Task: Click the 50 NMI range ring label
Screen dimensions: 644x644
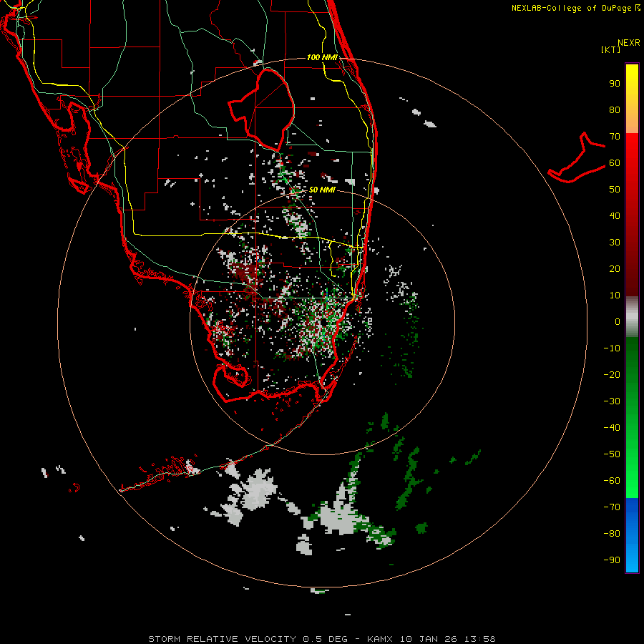Action: tap(322, 190)
